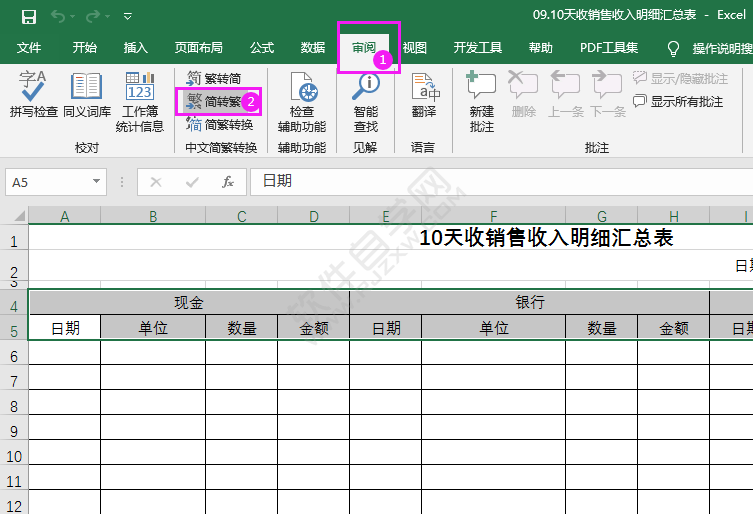Select the 审阅 ribbon tab
The height and width of the screenshot is (514, 753).
click(x=364, y=48)
